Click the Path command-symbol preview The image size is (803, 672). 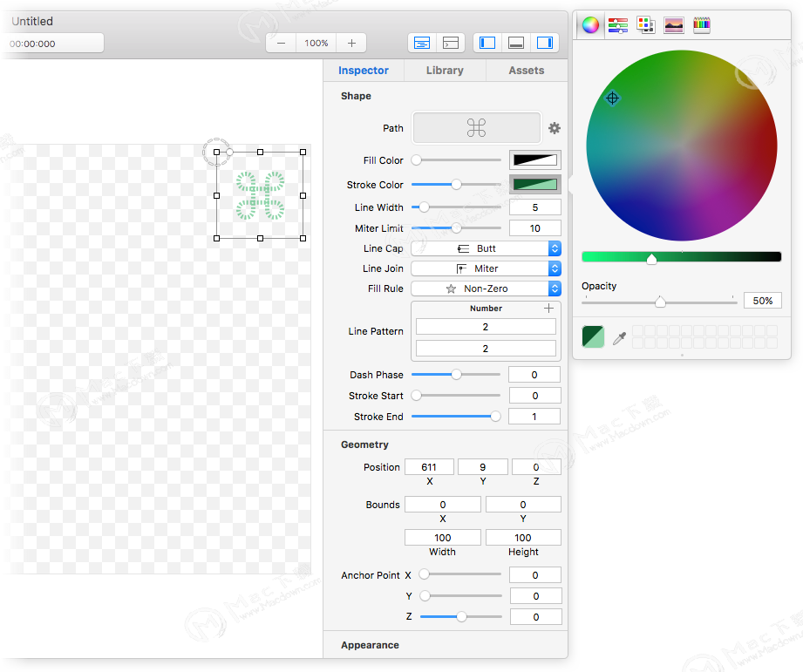pos(477,128)
